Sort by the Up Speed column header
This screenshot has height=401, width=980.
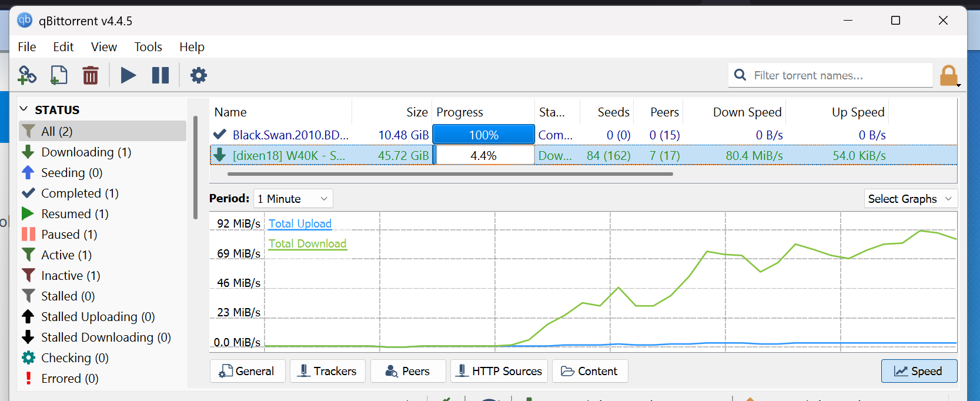tap(837, 112)
